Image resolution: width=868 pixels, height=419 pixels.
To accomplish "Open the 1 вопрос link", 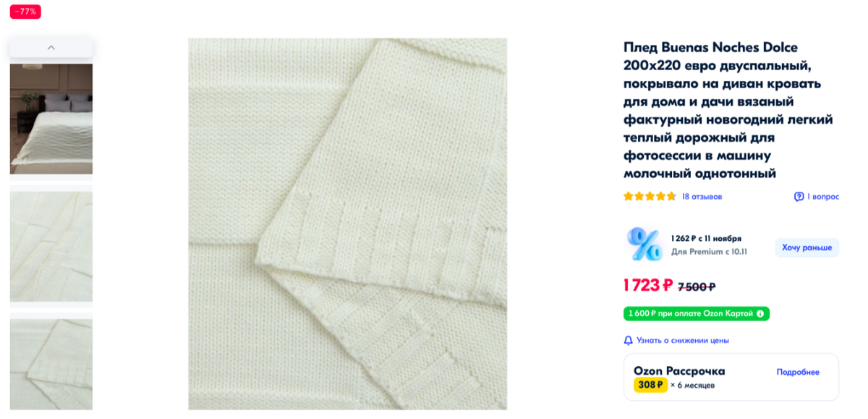I will [x=823, y=196].
